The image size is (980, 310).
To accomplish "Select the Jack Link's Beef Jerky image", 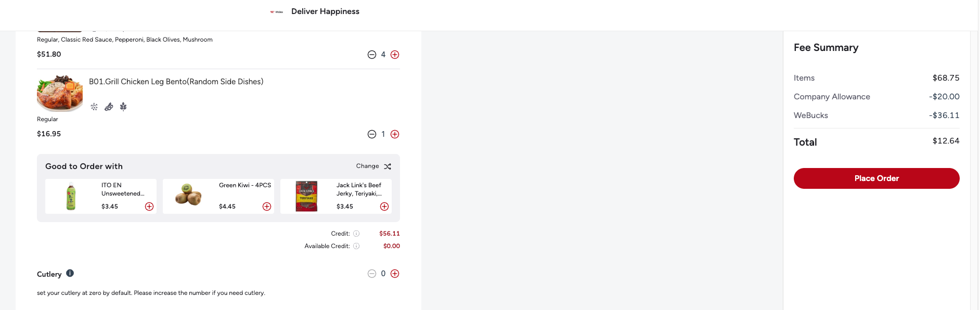I will pyautogui.click(x=306, y=196).
